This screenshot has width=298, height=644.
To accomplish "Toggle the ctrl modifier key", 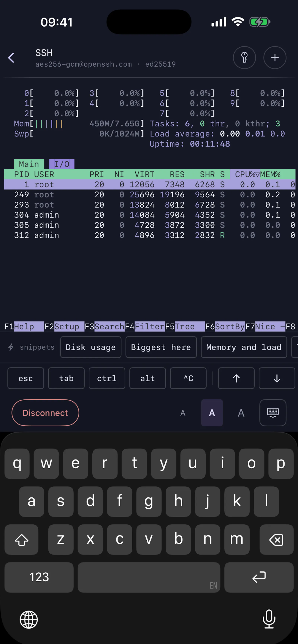I will point(107,378).
